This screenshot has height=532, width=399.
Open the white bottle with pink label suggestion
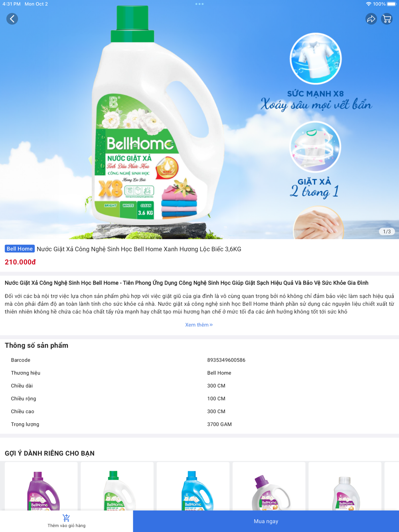345,487
